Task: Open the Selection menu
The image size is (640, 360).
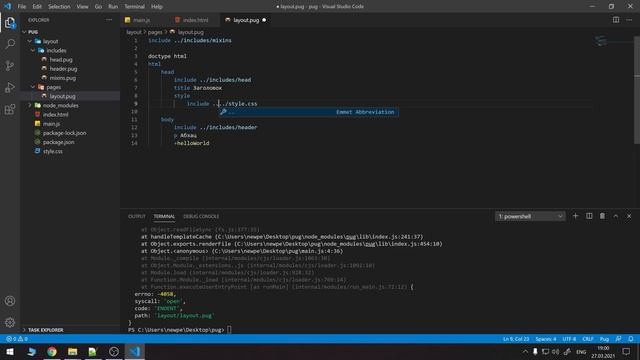Action: 59,7
